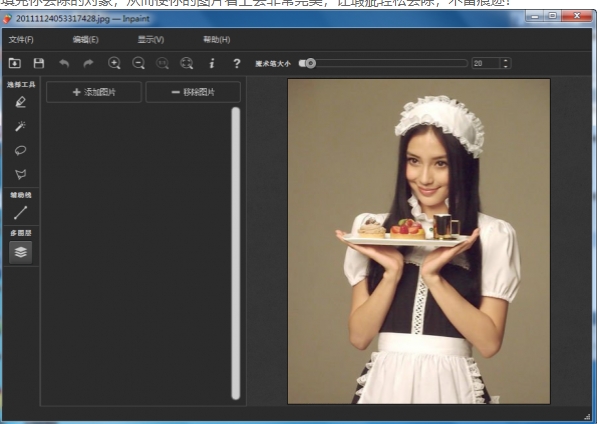Open an image file via the folder icon
This screenshot has width=597, height=424.
click(14, 63)
